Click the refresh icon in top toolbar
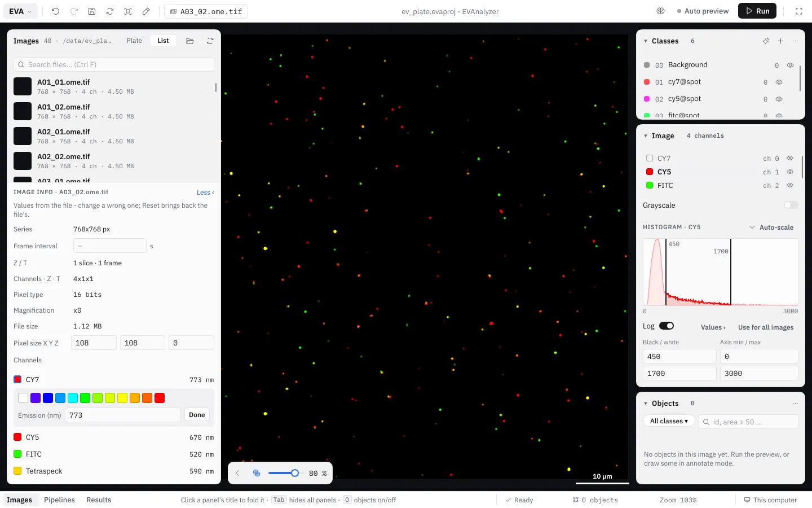The height and width of the screenshot is (508, 812). [110, 11]
